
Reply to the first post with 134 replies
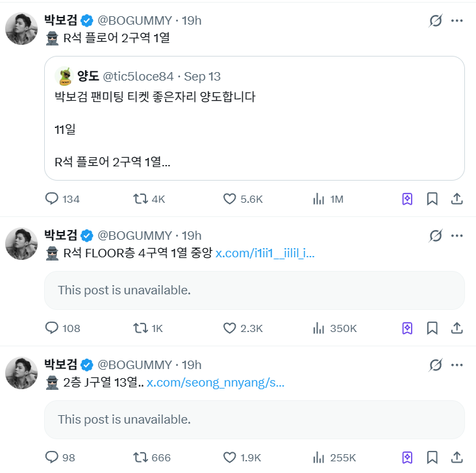pyautogui.click(x=53, y=199)
